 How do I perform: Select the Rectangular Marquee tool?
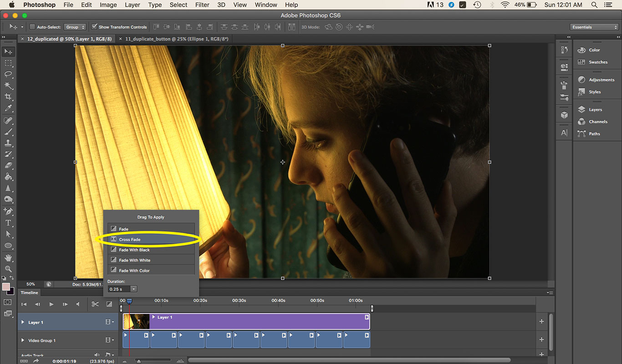8,63
